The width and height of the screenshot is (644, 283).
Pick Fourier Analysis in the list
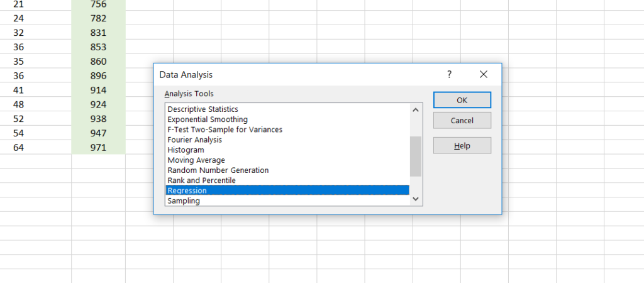[194, 140]
